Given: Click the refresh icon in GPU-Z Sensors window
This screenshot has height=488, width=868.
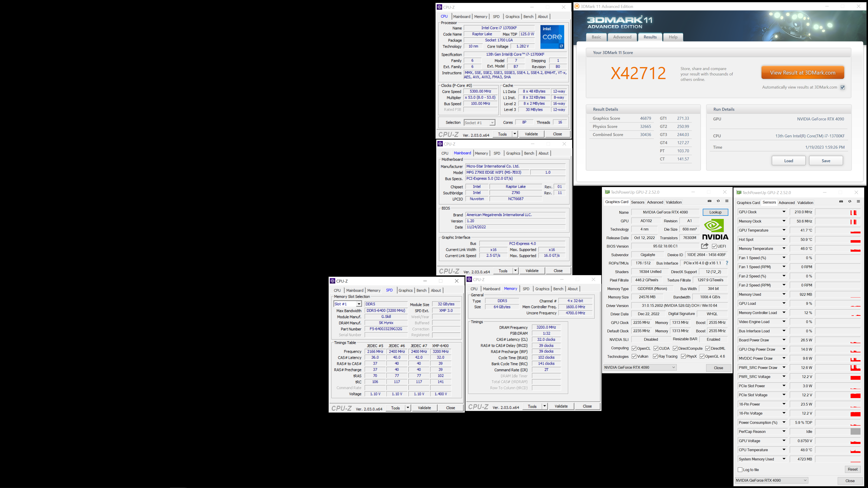Looking at the screenshot, I should point(850,201).
